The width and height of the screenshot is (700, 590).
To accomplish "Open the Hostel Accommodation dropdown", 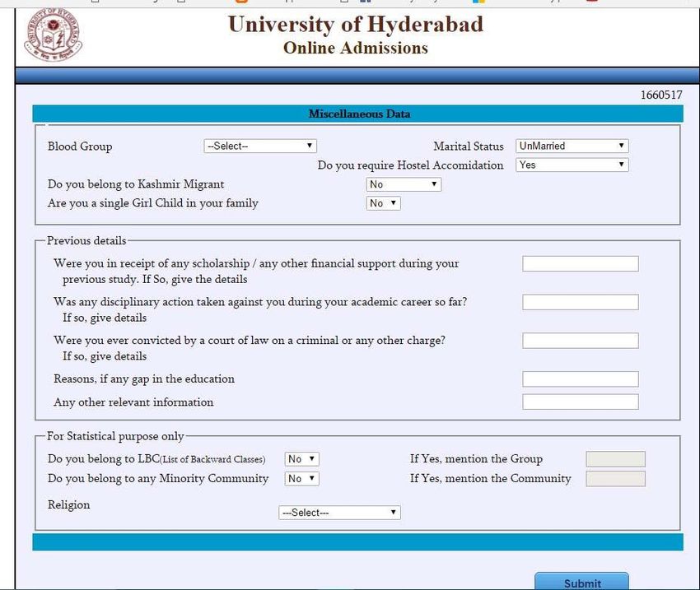I will (x=572, y=165).
